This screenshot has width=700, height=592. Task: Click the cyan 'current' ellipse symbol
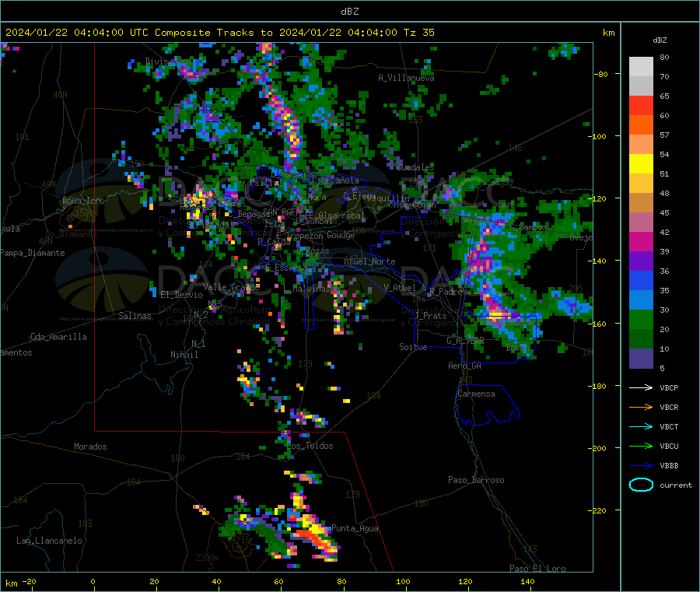[x=641, y=485]
